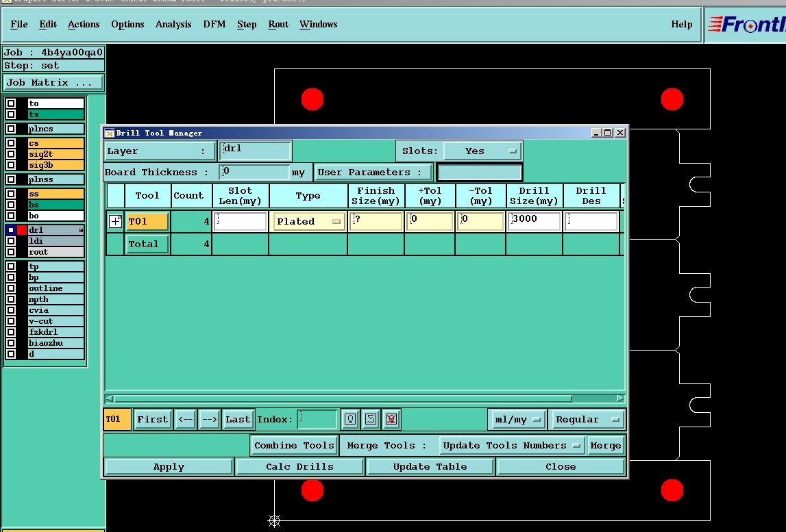Click the Layer button in Drill Tool Manager
The width and height of the screenshot is (786, 532).
click(159, 151)
